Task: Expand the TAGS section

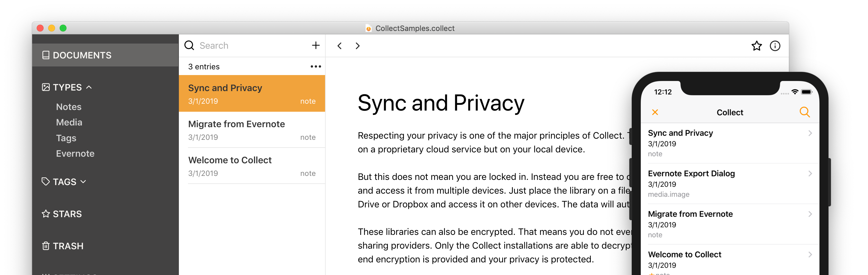Action: click(x=83, y=182)
